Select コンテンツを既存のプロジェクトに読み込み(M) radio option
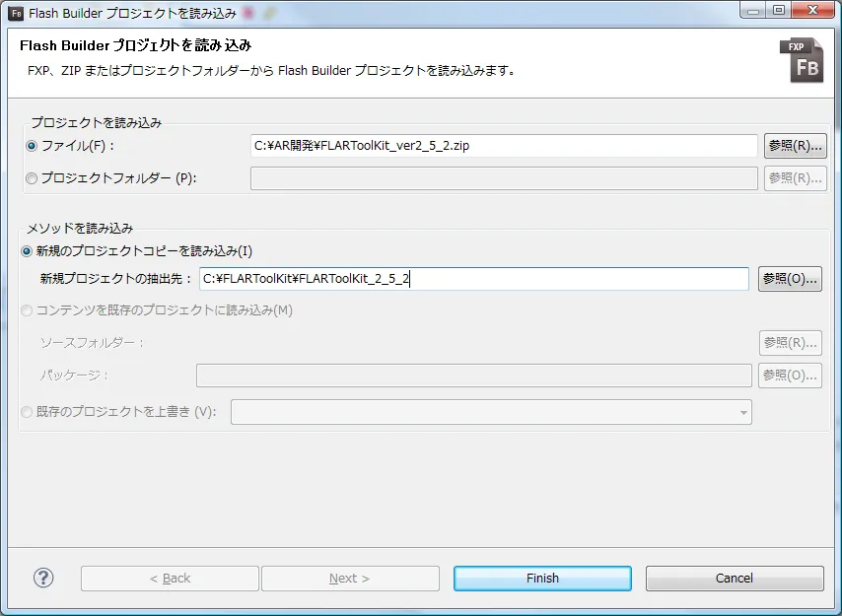The height and width of the screenshot is (616, 842). tap(27, 310)
